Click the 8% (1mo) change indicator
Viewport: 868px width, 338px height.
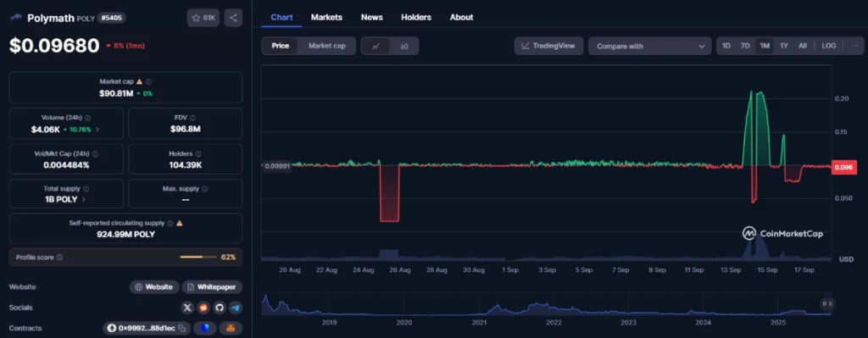pos(125,46)
